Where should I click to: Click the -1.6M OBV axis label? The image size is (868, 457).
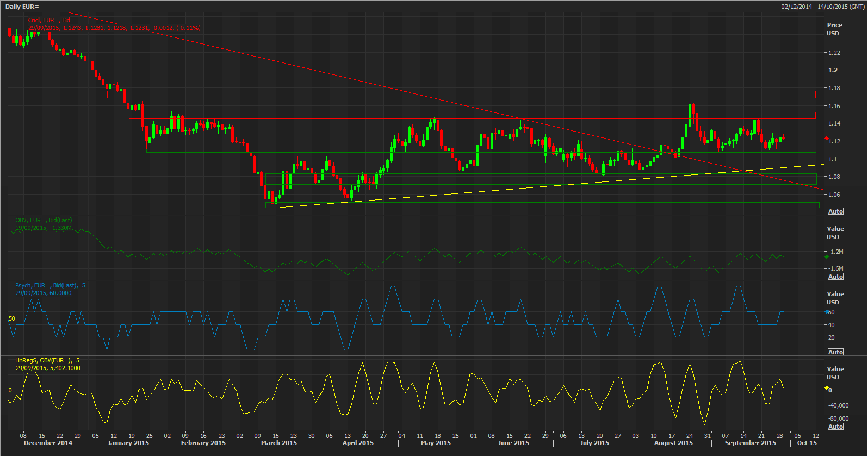pos(836,268)
